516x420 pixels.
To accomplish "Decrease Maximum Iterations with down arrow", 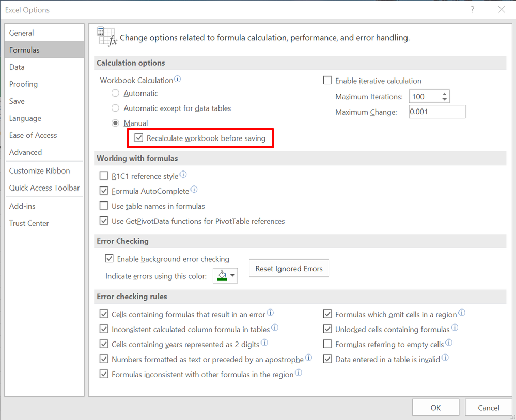I will [445, 99].
